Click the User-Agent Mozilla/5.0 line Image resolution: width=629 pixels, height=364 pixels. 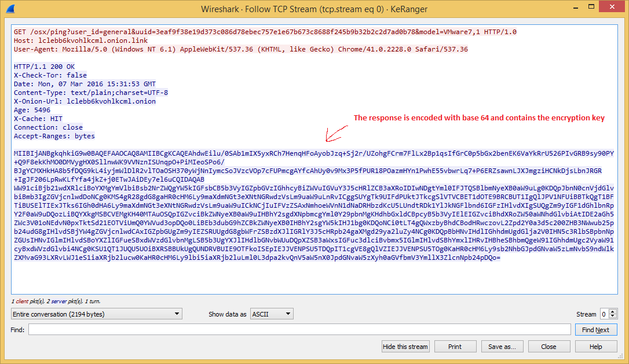241,49
